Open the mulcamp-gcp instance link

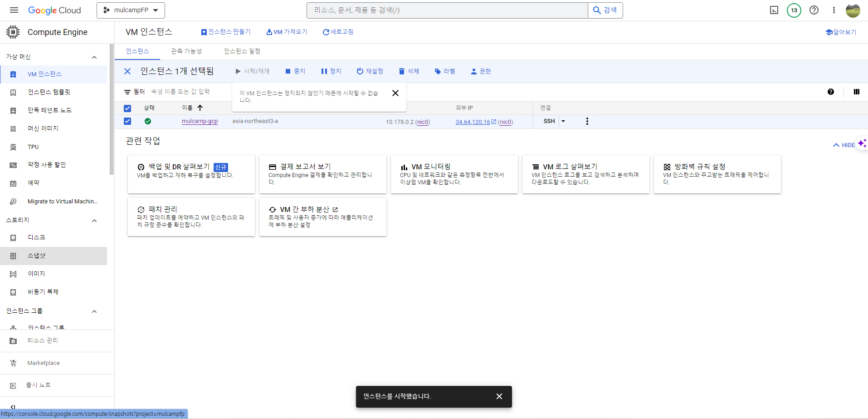200,121
